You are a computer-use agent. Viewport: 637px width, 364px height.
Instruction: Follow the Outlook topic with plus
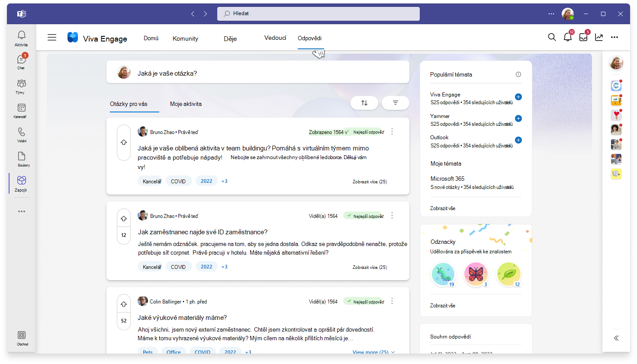tap(518, 140)
